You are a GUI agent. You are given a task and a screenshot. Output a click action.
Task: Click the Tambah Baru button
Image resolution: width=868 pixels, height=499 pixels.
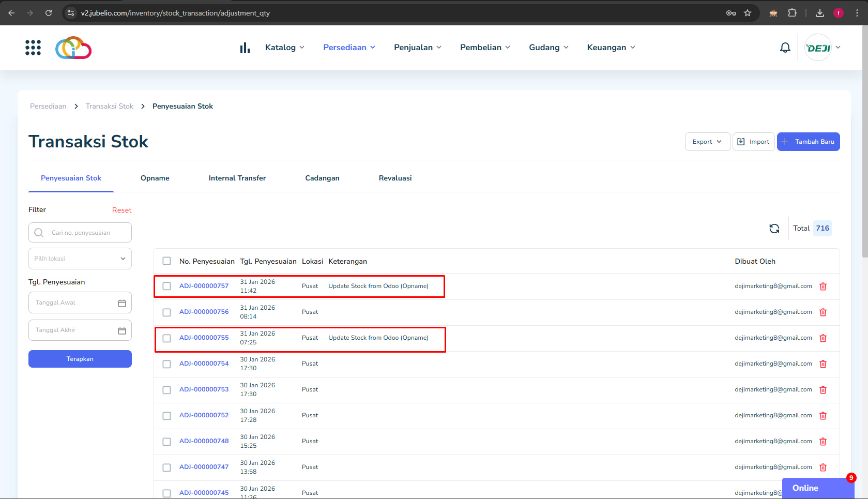(x=808, y=142)
